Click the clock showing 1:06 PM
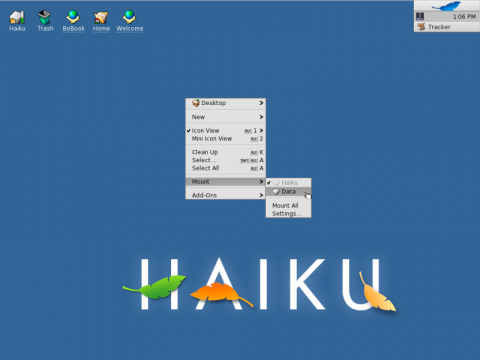This screenshot has width=480, height=360. [464, 16]
